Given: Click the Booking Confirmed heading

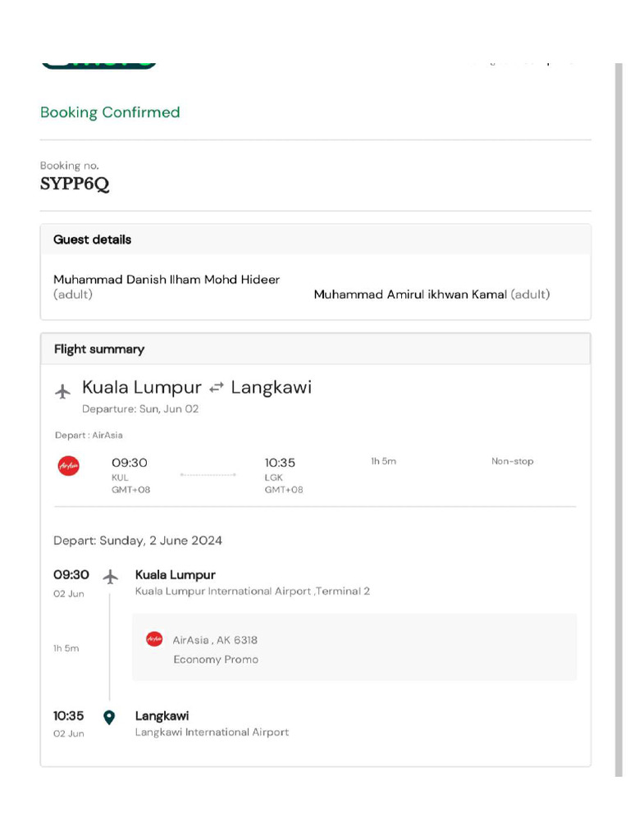Looking at the screenshot, I should click(110, 112).
